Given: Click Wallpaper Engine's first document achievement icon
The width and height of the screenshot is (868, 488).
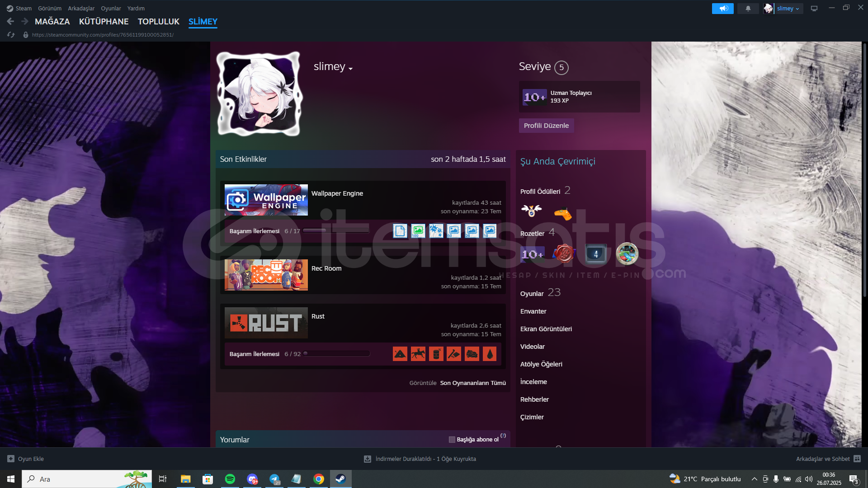Looking at the screenshot, I should click(400, 231).
